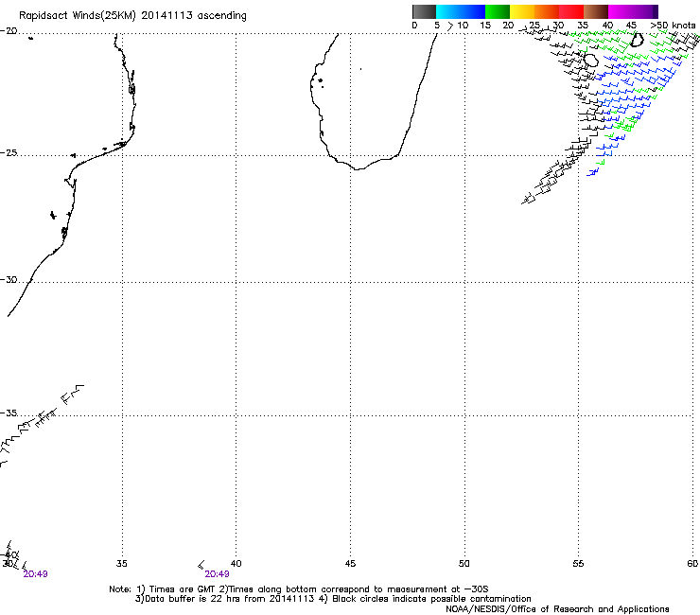Click the green 15–20 knots legend swatch

pyautogui.click(x=498, y=11)
